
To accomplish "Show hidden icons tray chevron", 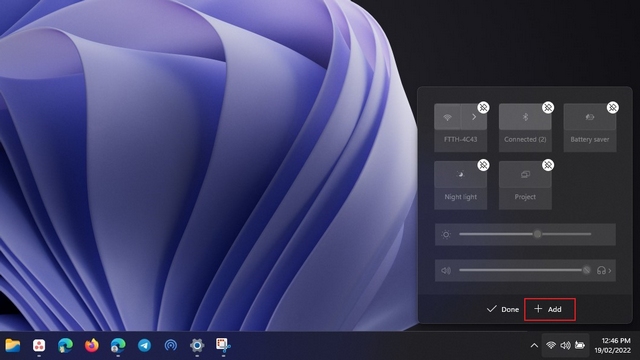I will click(534, 346).
